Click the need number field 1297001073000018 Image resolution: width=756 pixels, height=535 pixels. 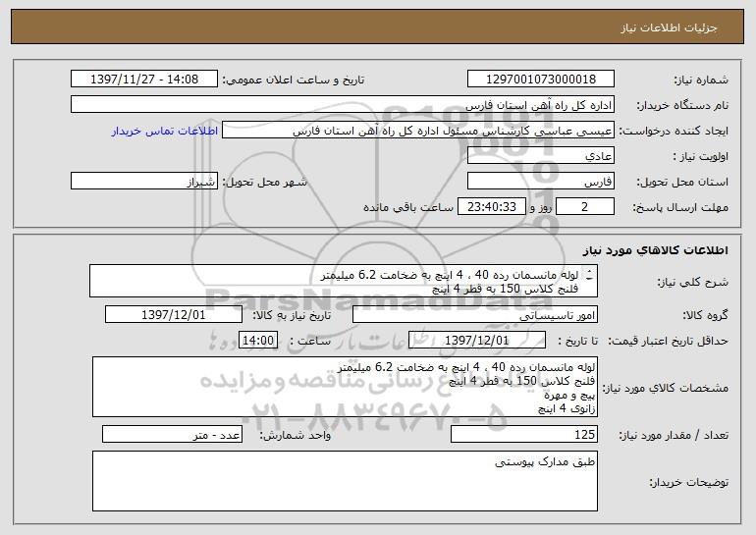[x=540, y=79]
